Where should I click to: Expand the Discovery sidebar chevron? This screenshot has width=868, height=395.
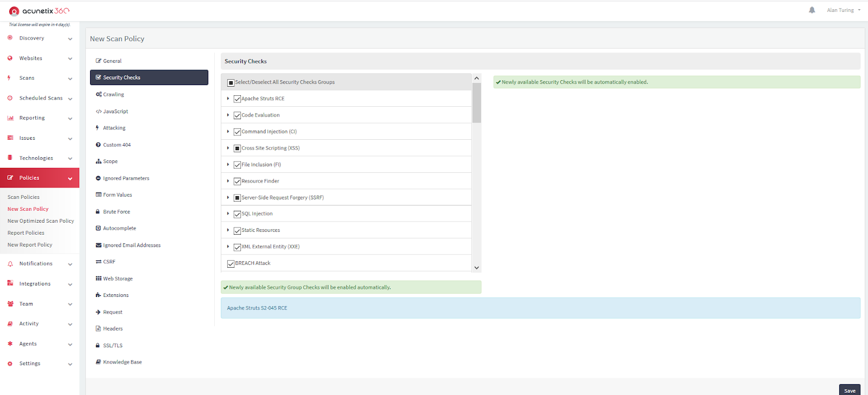pos(70,39)
